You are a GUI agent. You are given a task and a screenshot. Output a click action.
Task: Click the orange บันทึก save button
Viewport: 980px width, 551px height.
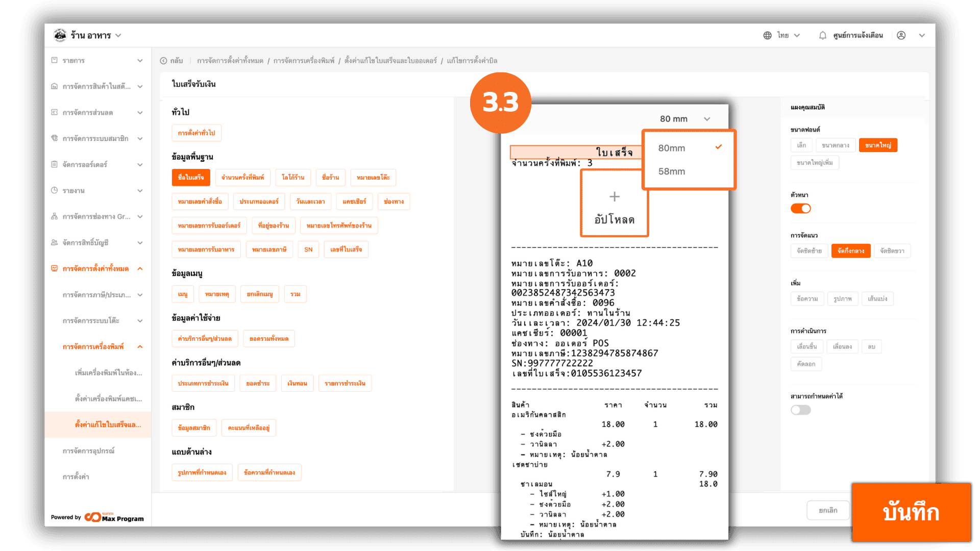click(911, 512)
